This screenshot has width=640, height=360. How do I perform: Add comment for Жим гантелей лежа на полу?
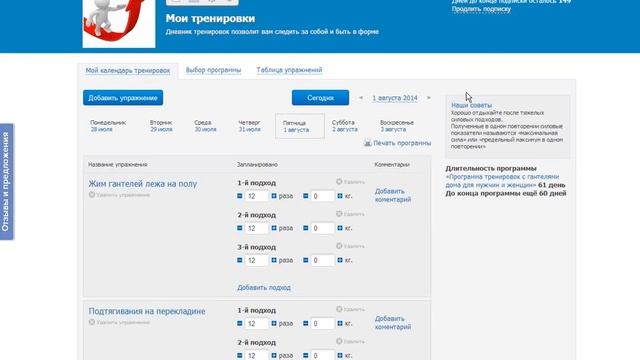[x=393, y=195]
